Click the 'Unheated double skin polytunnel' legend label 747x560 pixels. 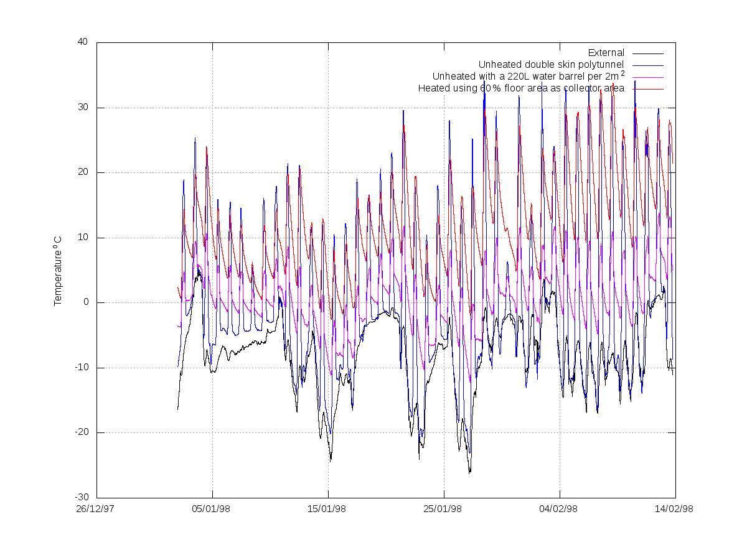tap(551, 65)
